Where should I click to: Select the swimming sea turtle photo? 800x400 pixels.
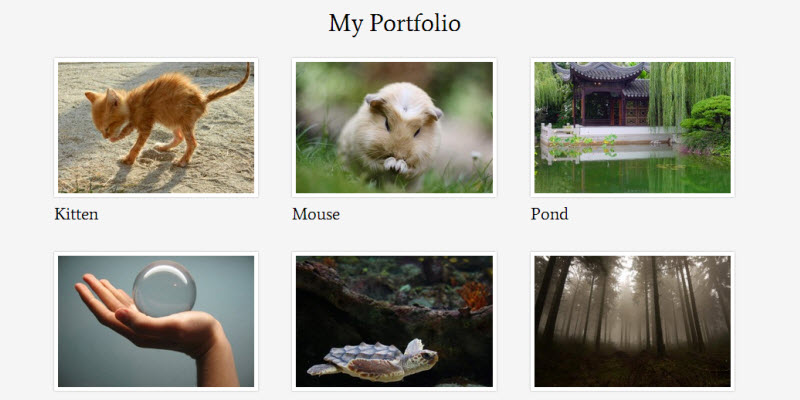point(394,321)
